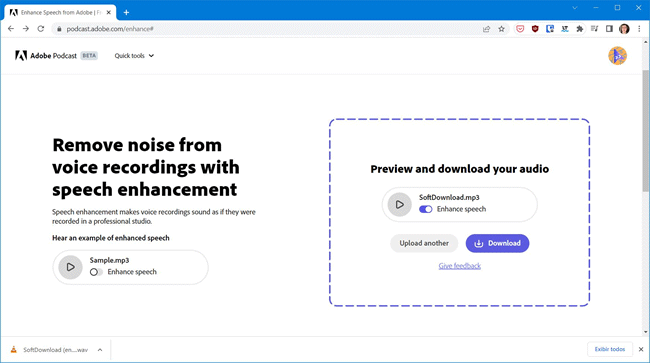Open the Give feedback link
650x363 pixels.
tap(460, 266)
